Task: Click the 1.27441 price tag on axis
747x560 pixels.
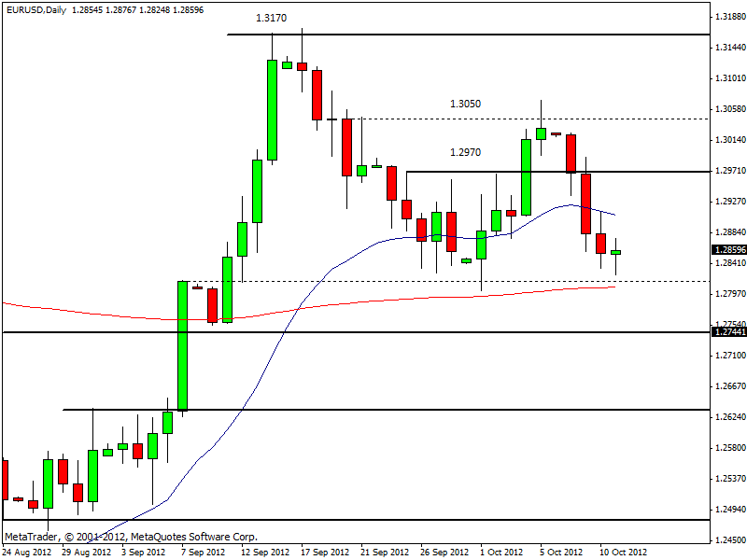Action: pyautogui.click(x=728, y=332)
